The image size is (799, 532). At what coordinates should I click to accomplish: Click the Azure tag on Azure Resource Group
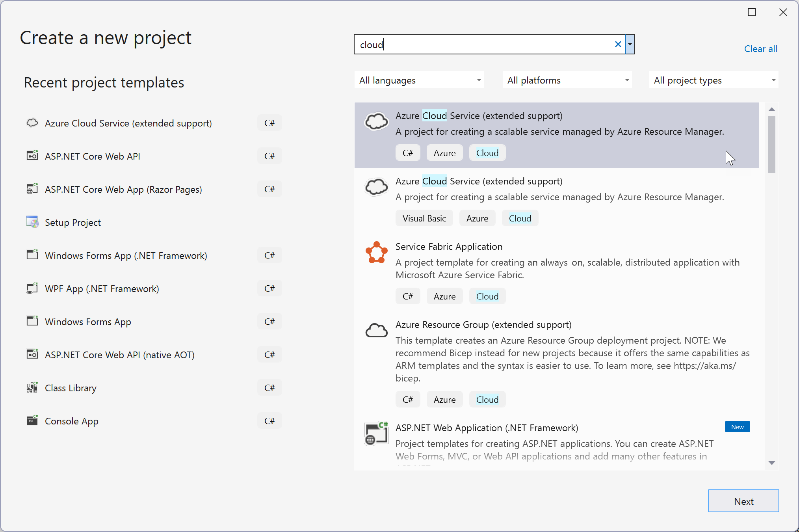click(445, 399)
